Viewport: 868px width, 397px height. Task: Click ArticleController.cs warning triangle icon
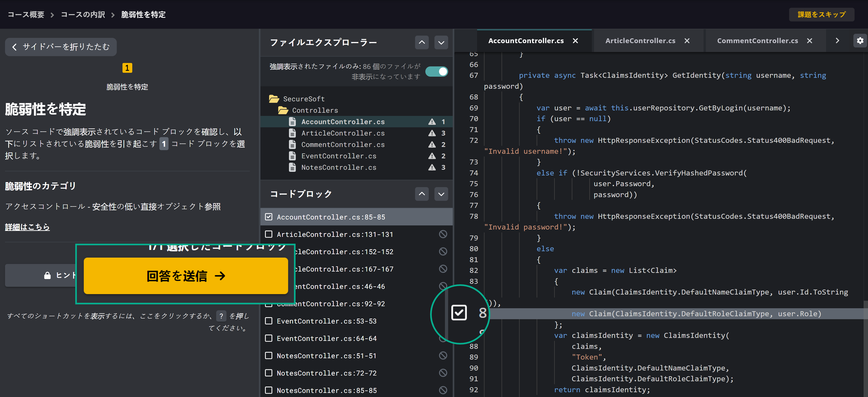click(x=432, y=133)
